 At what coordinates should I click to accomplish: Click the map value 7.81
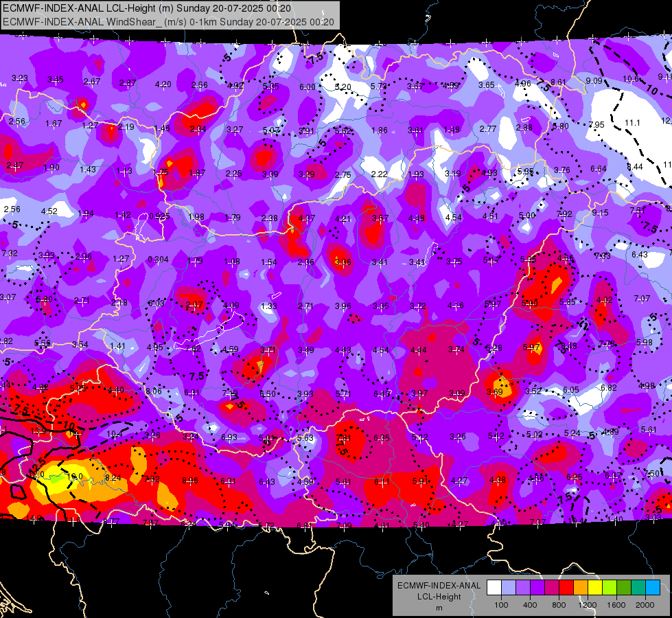tap(344, 438)
